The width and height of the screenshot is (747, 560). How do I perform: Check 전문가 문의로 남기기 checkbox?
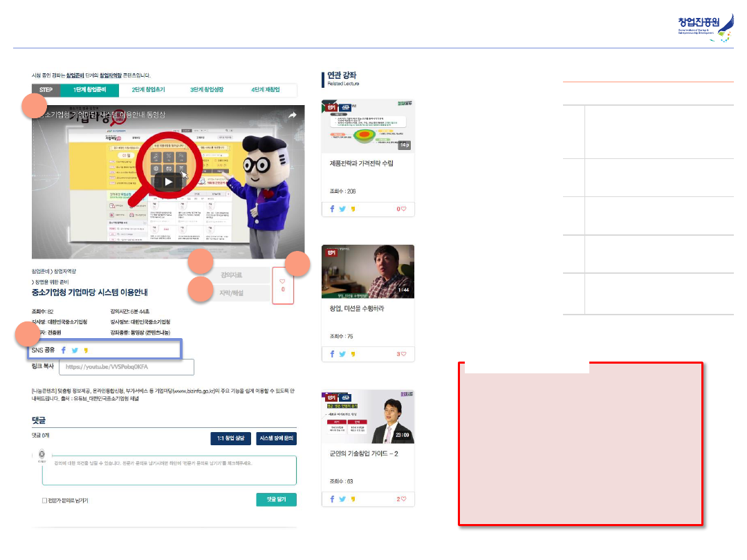[x=44, y=501]
